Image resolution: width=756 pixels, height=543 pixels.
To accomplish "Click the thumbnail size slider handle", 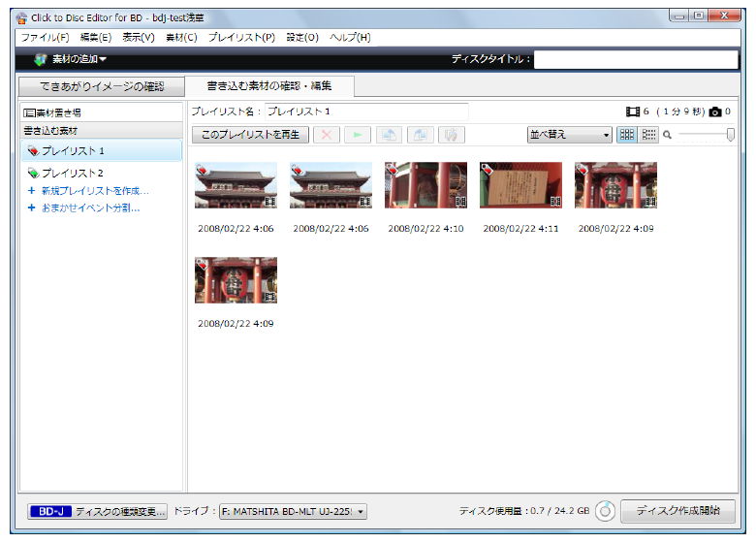I will click(731, 135).
